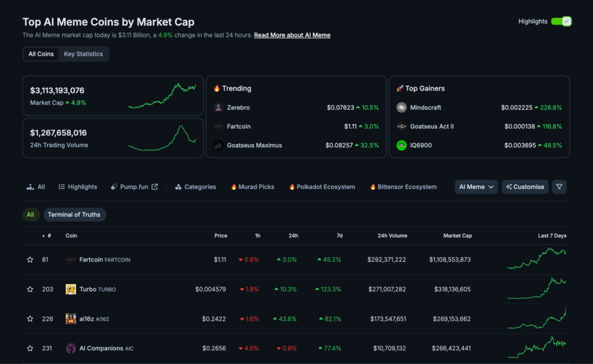Click the AI Companions coin logo

[x=71, y=348]
